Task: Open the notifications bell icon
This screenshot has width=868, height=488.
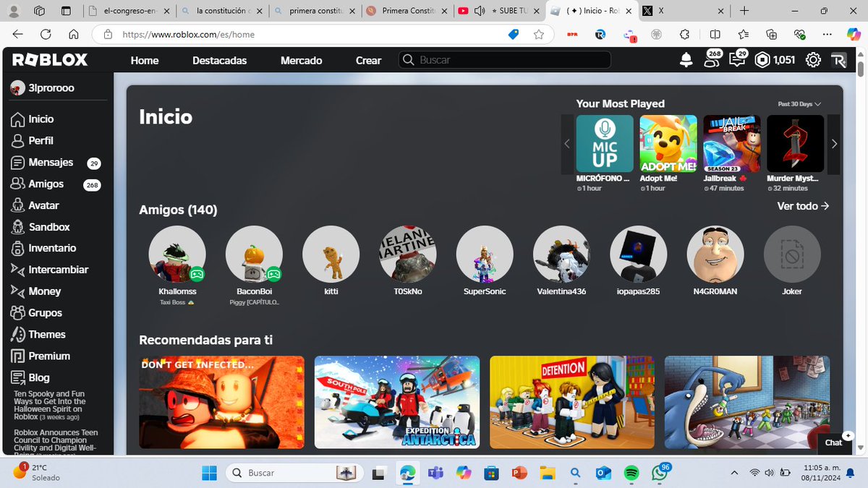Action: pyautogui.click(x=686, y=60)
